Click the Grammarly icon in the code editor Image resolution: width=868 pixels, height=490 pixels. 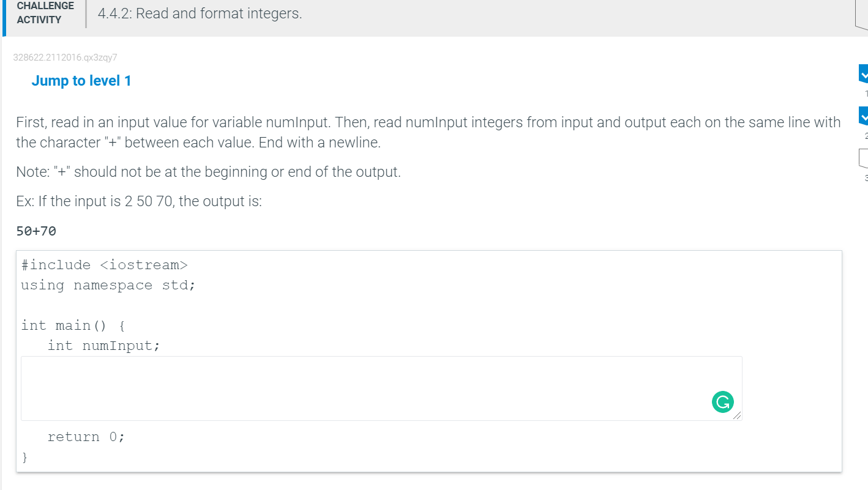pyautogui.click(x=723, y=402)
